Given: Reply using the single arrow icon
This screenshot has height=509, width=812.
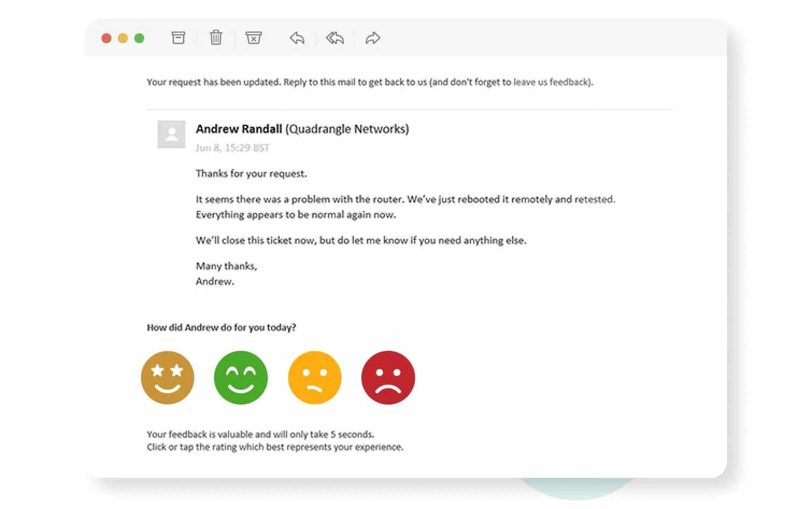Looking at the screenshot, I should (x=297, y=38).
